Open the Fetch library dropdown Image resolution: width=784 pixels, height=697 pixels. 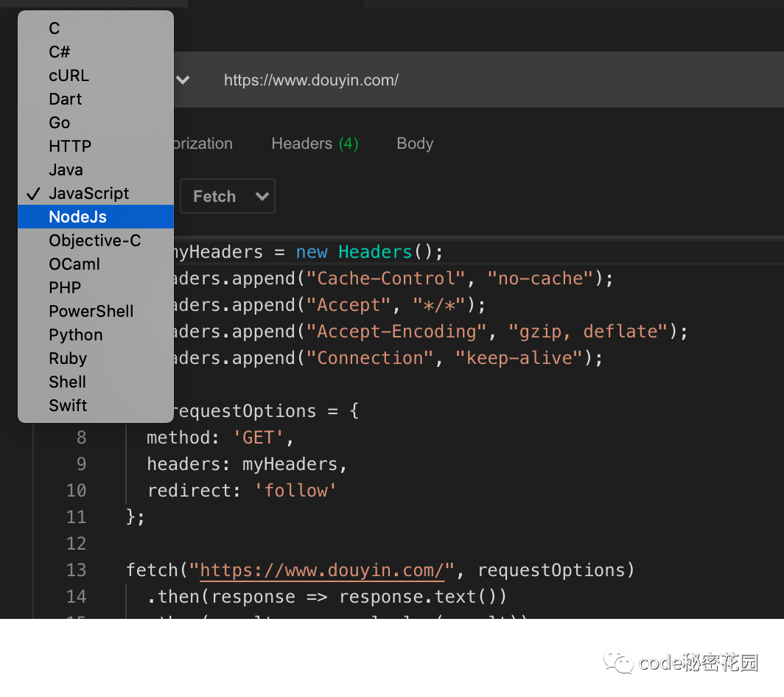[227, 196]
